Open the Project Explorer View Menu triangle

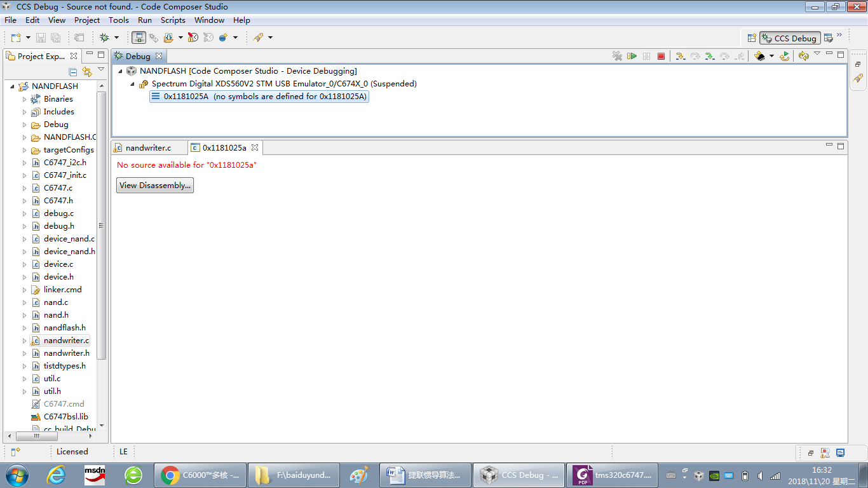click(101, 70)
